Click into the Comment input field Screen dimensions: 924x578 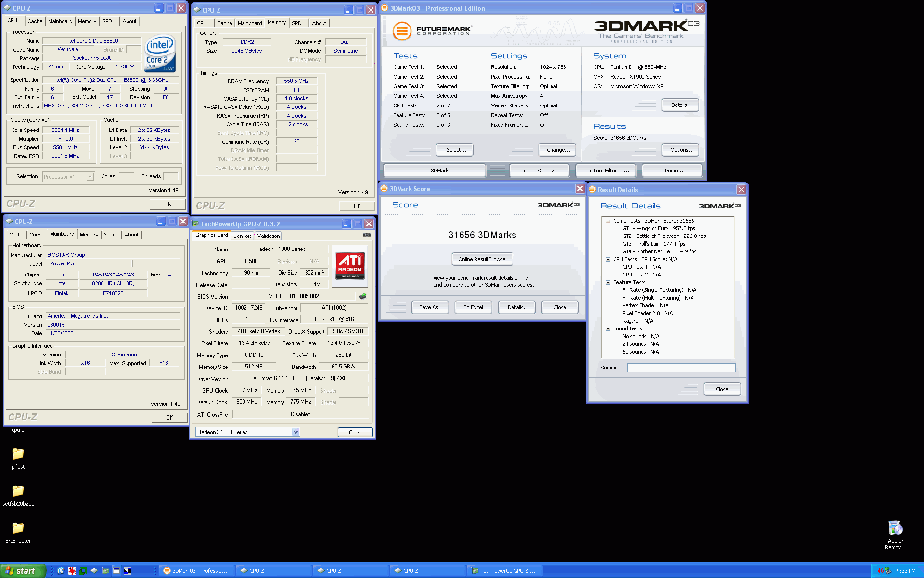[x=681, y=368]
